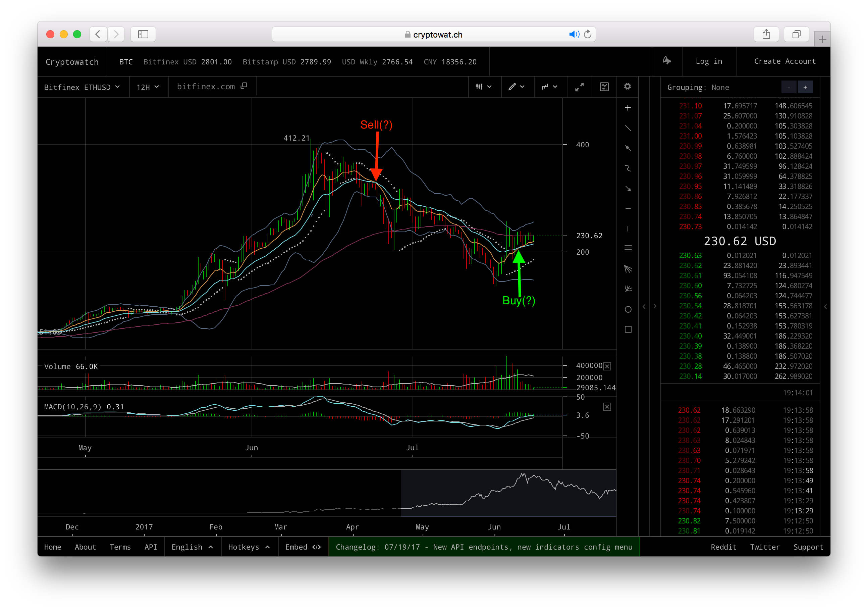Open the chart analysis panel icon
868x610 pixels.
click(604, 87)
